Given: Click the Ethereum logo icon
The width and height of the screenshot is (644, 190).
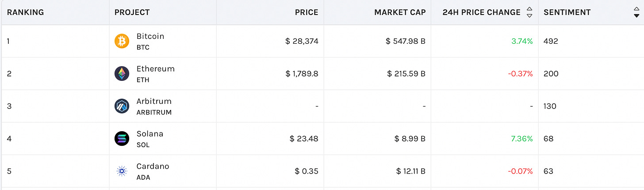Looking at the screenshot, I should (x=122, y=74).
